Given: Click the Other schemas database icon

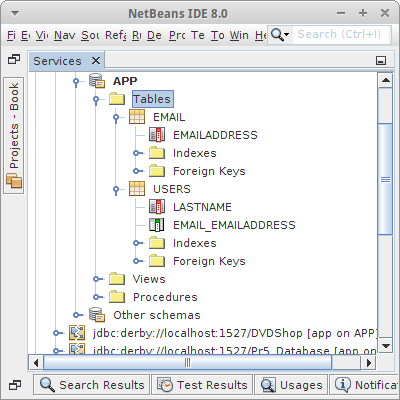Looking at the screenshot, I should click(x=97, y=315).
